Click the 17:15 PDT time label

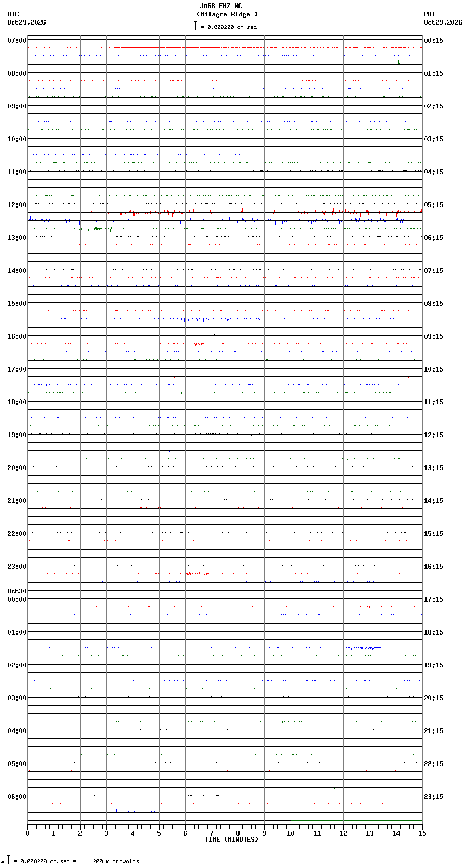(x=434, y=599)
